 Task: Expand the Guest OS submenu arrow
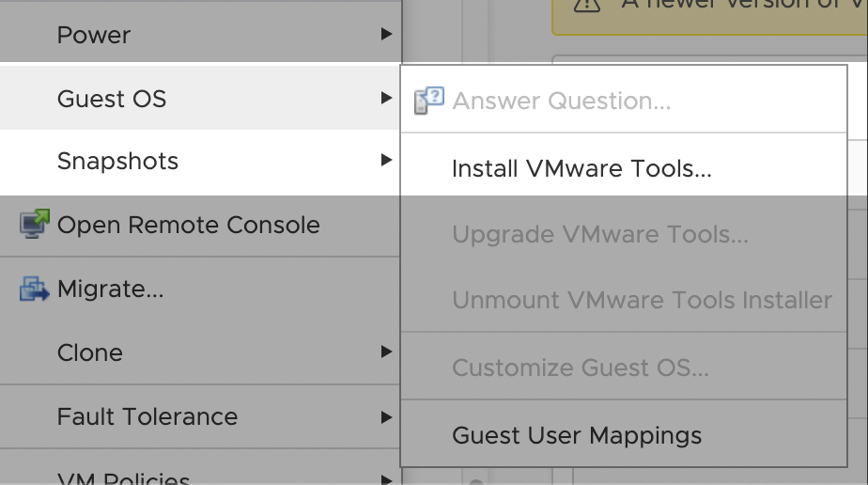(386, 98)
